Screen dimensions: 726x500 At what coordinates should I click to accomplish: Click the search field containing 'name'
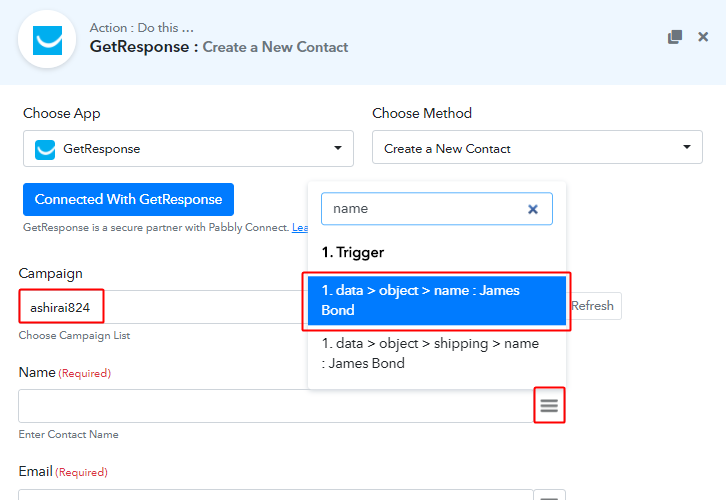click(x=437, y=209)
